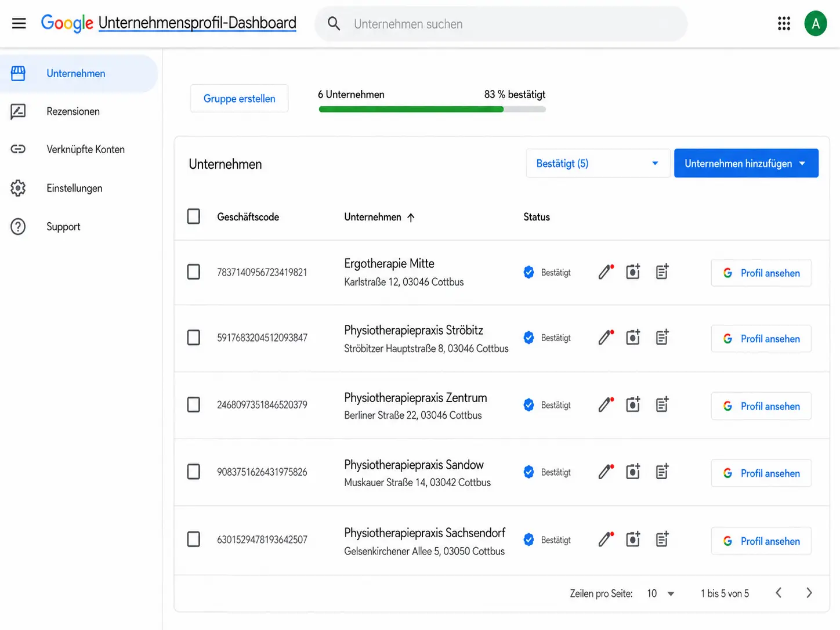Toggle select-all checkbox in table header
This screenshot has height=630, width=840.
[x=194, y=216]
